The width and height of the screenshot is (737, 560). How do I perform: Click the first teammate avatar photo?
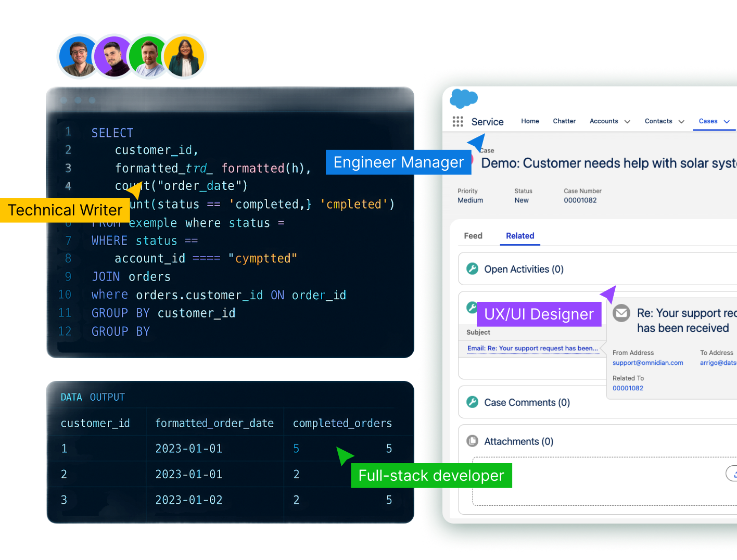tap(78, 56)
